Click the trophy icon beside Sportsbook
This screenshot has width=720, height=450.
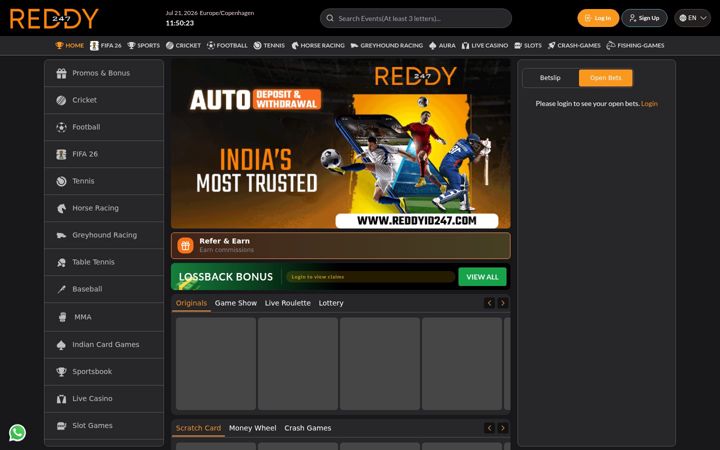(61, 371)
